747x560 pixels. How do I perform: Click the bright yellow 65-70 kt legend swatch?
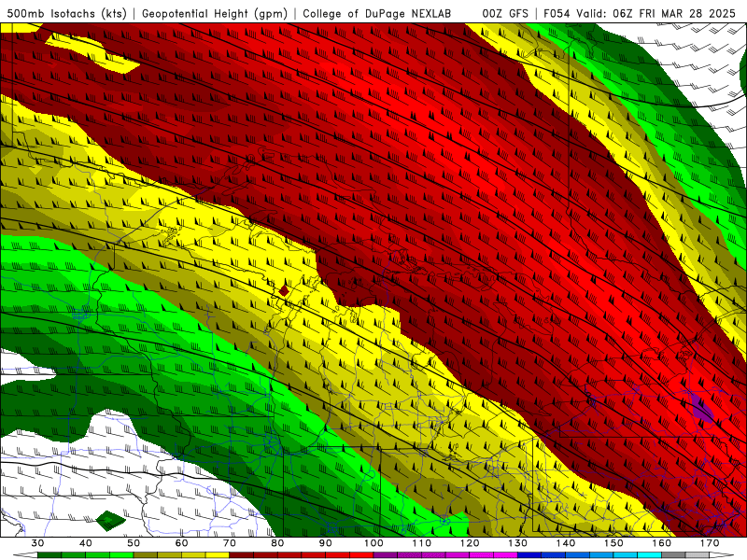pos(218,555)
